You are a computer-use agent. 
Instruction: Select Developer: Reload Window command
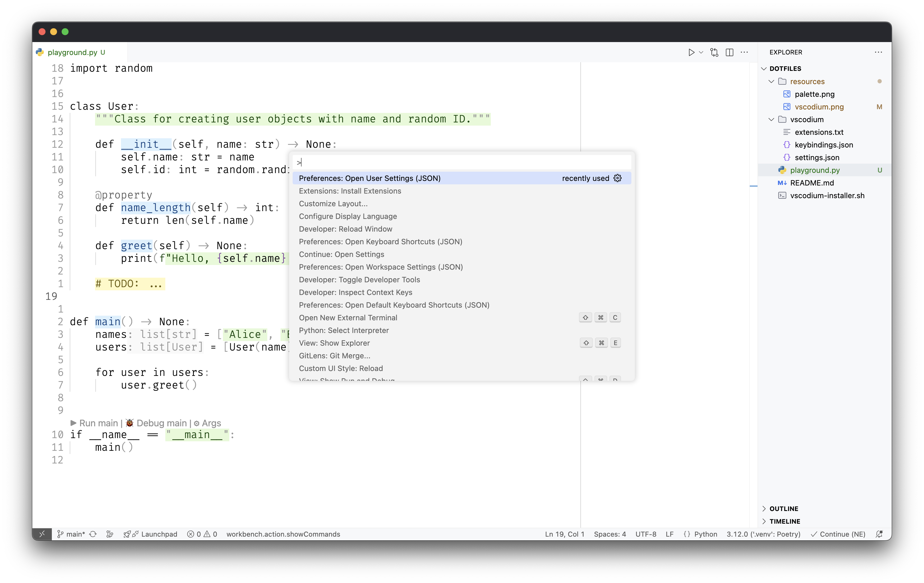[345, 229]
